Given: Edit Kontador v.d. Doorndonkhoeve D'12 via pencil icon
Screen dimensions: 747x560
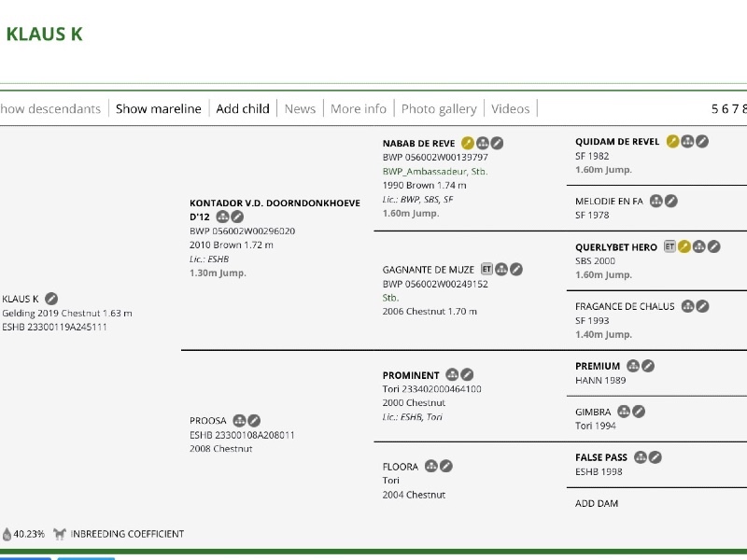Looking at the screenshot, I should pos(237,217).
